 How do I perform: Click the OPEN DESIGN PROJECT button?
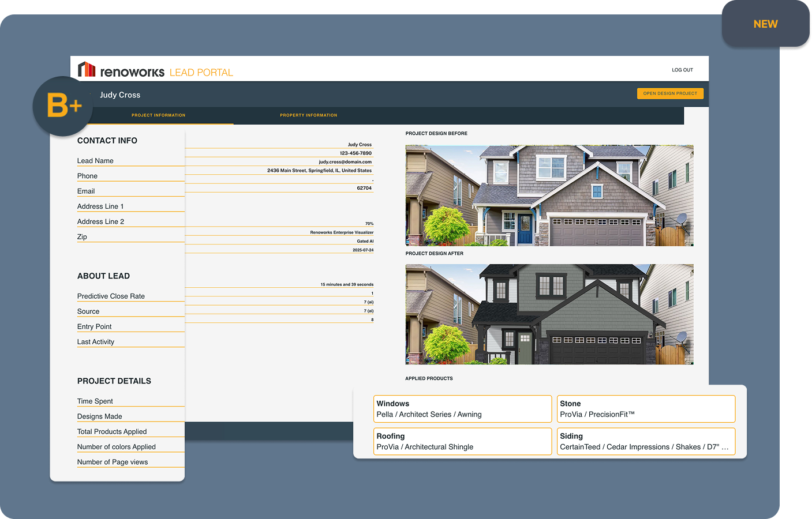coord(670,93)
